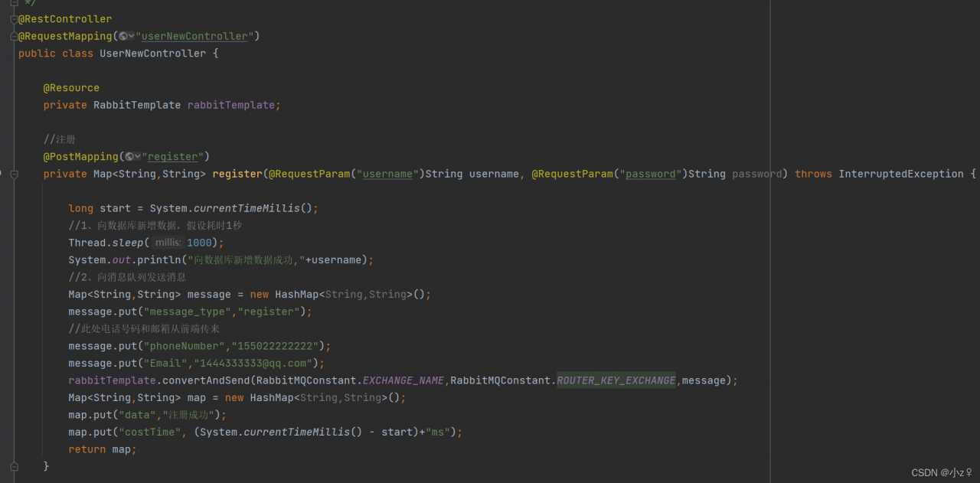Click the globe icon inside @PostMapping("register")
The height and width of the screenshot is (483, 980).
coord(128,156)
